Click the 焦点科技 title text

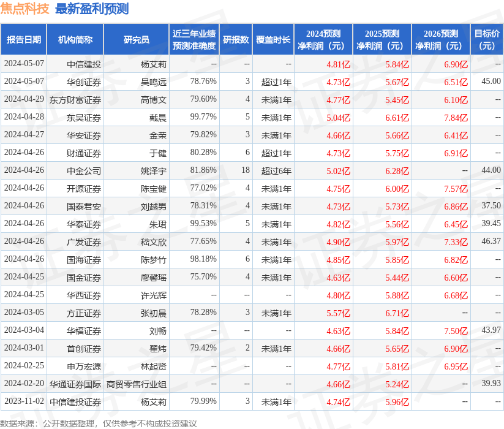(24, 9)
